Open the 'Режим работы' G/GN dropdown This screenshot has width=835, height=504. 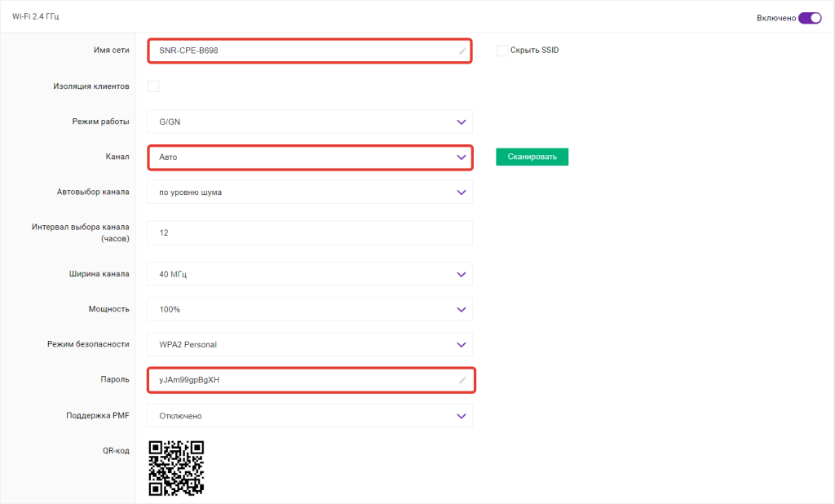[x=309, y=122]
